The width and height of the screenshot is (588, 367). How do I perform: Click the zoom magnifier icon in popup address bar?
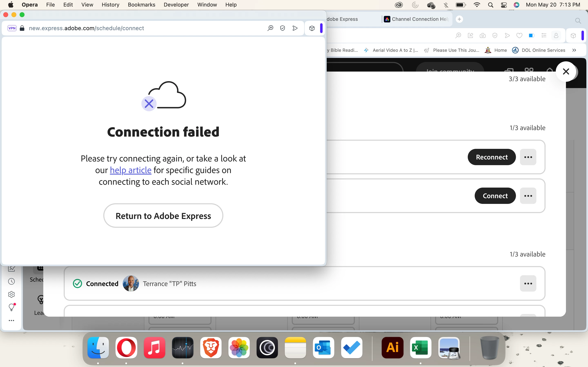coord(270,28)
